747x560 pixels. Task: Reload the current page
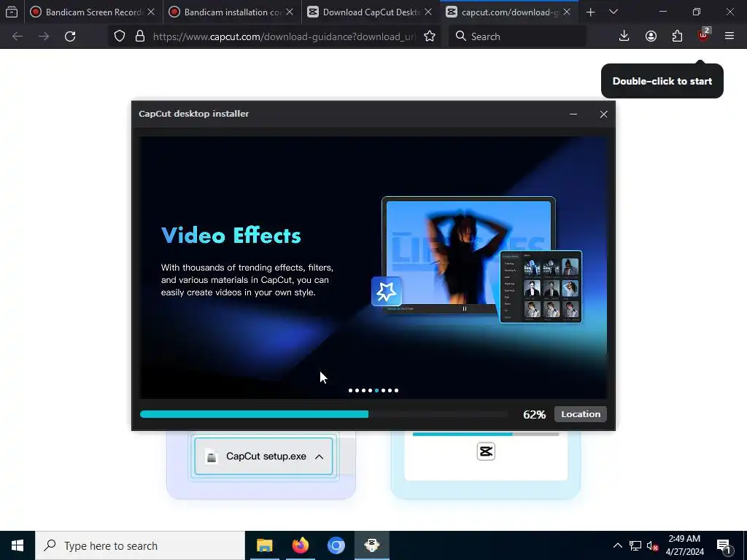70,36
